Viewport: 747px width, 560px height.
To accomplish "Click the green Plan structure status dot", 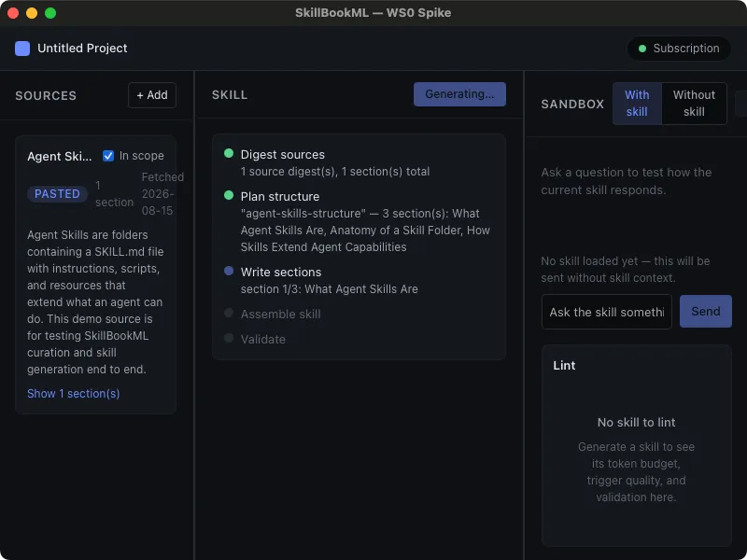I will (229, 195).
